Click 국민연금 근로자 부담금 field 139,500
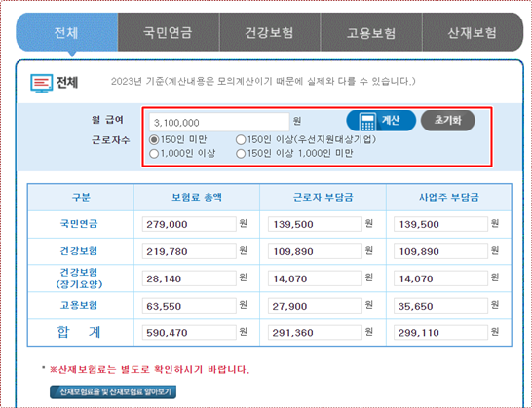The width and height of the screenshot is (532, 408). click(x=315, y=224)
